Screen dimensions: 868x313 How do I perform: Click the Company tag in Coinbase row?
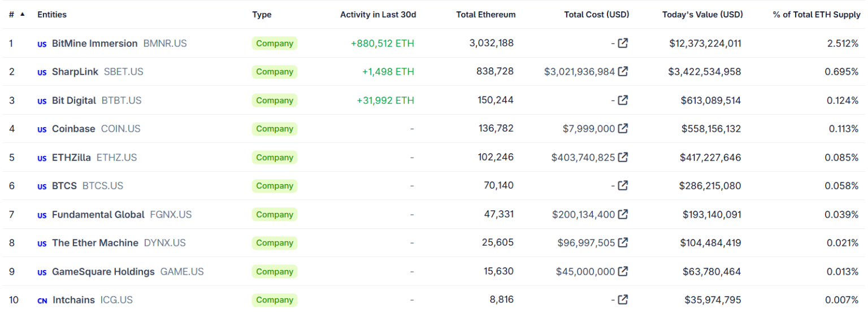coord(274,129)
